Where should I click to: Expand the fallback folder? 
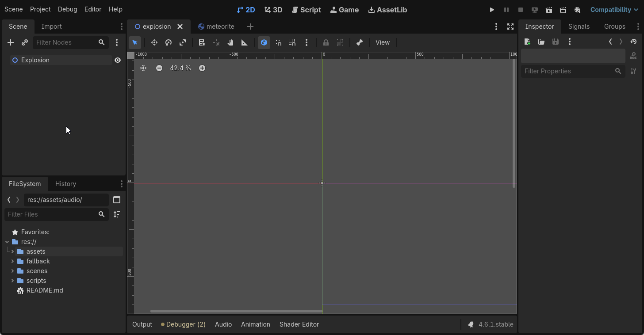point(13,261)
